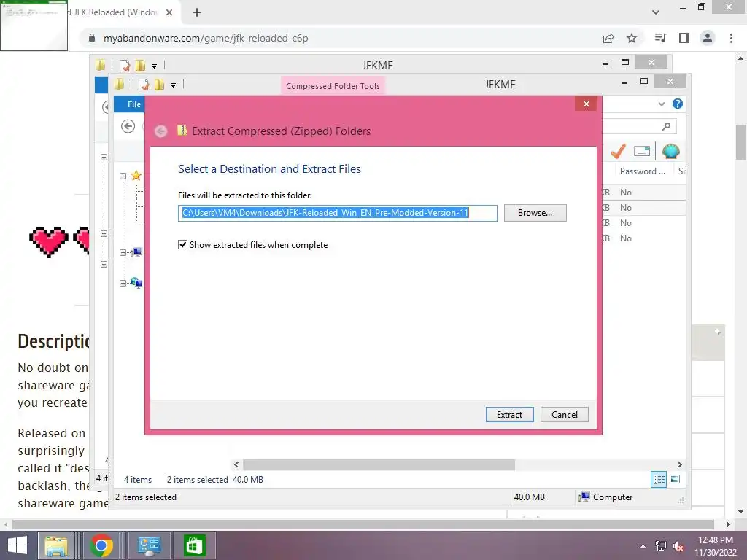Viewport: 747px width, 560px height.
Task: Click the webpage horizontal scrollbar
Action: (363, 525)
